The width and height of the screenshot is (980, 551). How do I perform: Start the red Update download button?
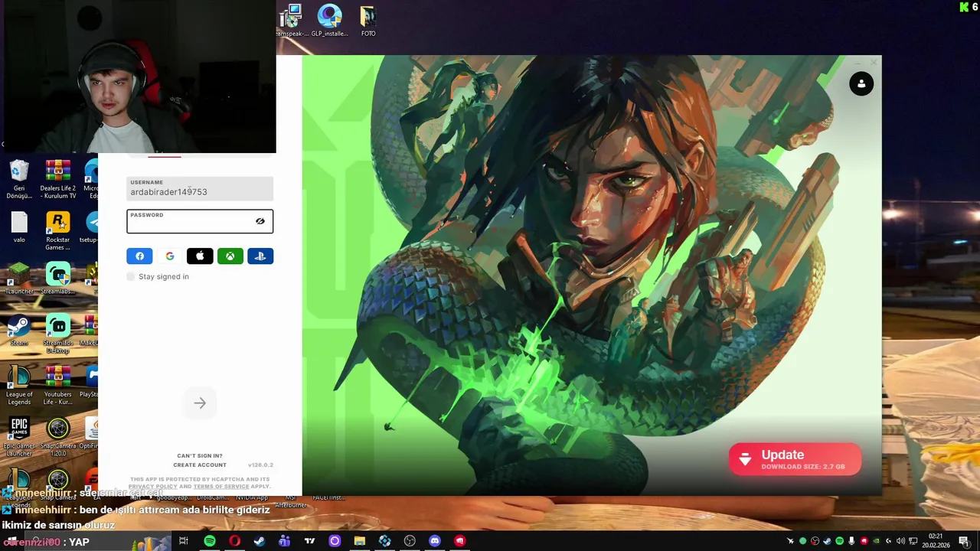coord(795,459)
